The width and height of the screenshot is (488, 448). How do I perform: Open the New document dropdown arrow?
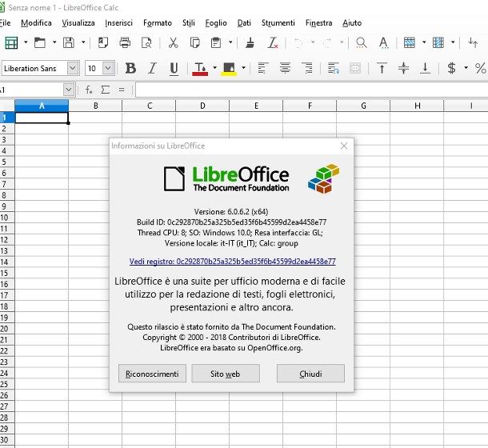[26, 42]
